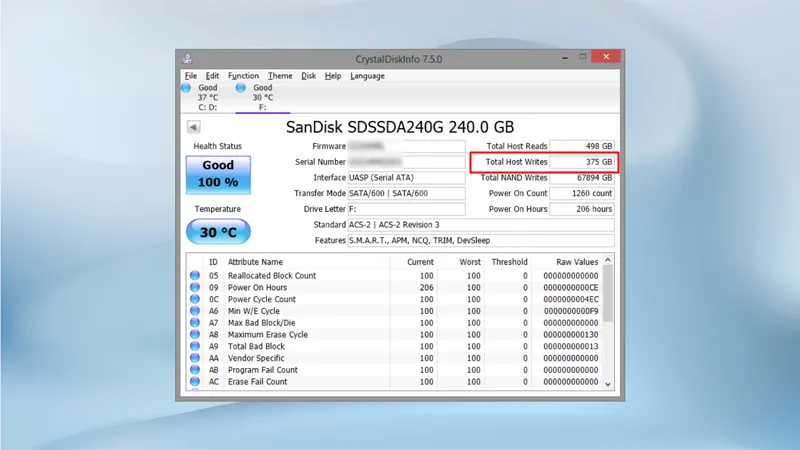Screen dimensions: 800x450
Task: Click the Current column header
Action: click(420, 262)
